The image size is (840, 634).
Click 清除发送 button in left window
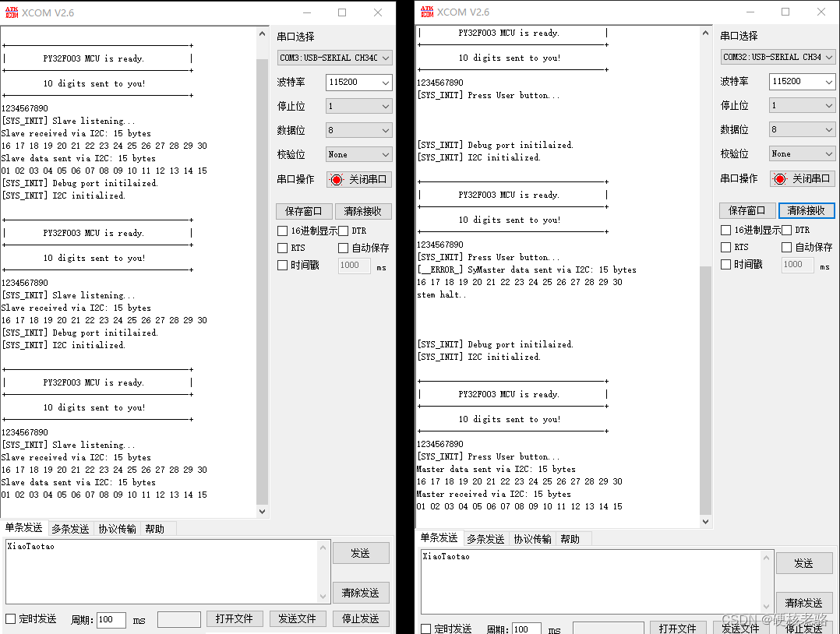pos(361,593)
